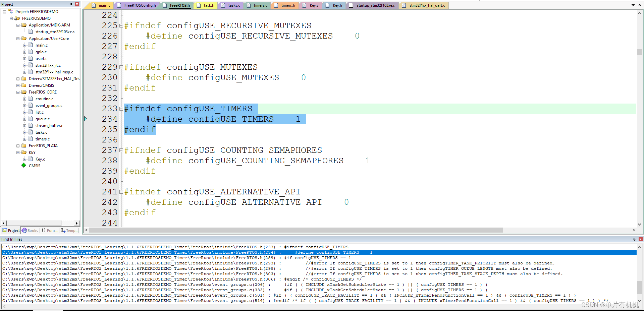The image size is (644, 311).
Task: Select the tasks.c file icon in tree
Action: pos(31,132)
